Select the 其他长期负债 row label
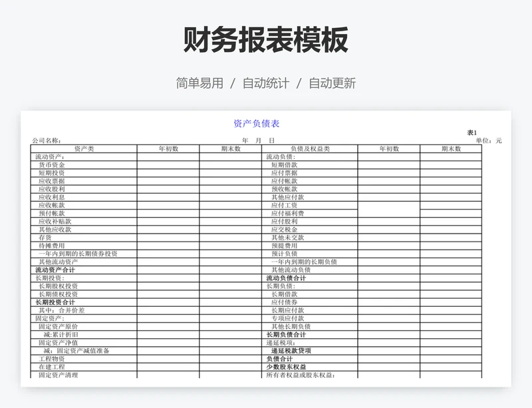This screenshot has height=408, width=532. tap(291, 327)
